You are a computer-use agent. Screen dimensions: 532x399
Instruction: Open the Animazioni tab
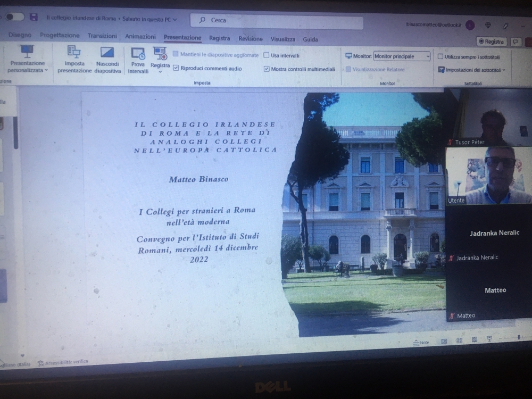click(140, 36)
